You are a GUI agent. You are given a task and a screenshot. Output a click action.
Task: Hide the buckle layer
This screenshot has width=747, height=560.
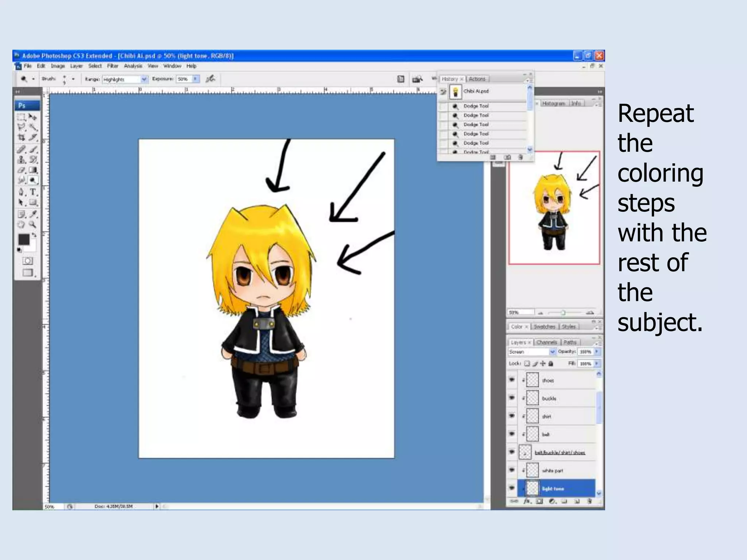pyautogui.click(x=512, y=398)
